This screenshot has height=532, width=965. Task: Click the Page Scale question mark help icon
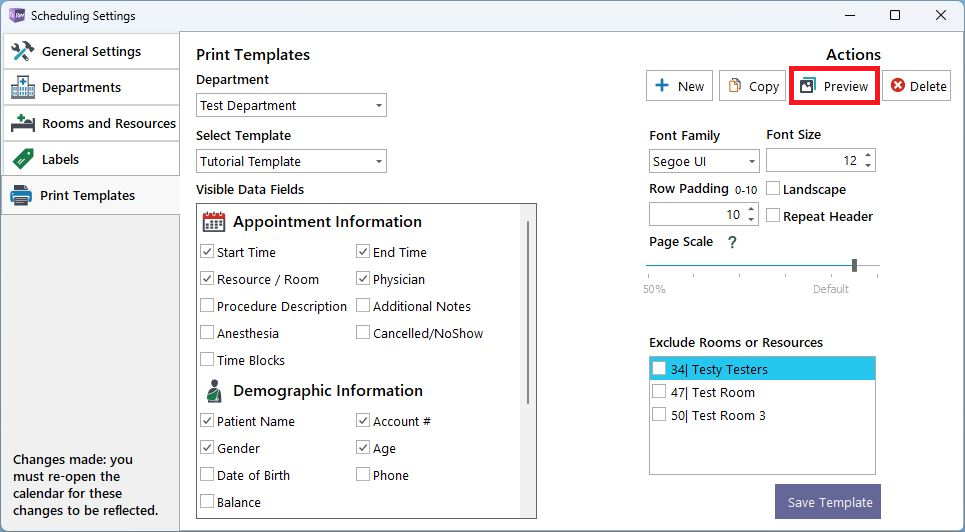coord(732,242)
